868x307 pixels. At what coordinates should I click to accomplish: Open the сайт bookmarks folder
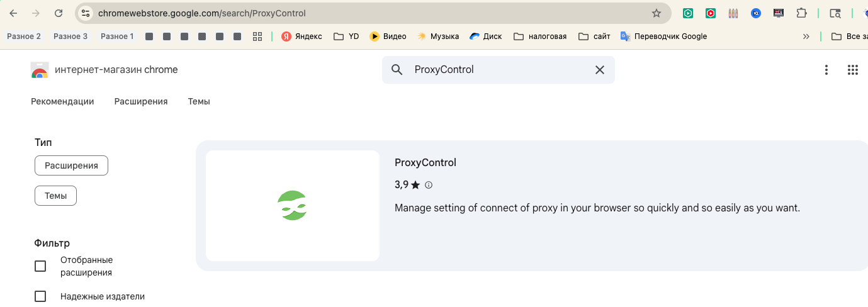(x=594, y=36)
